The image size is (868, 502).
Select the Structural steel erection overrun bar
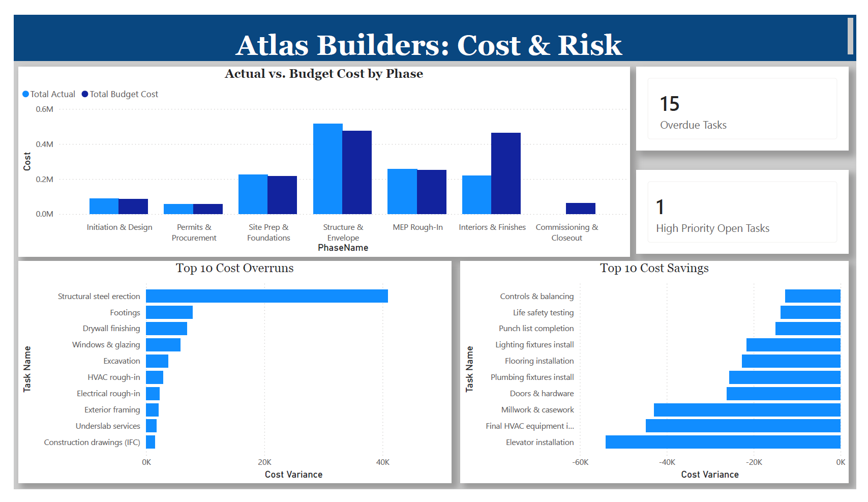click(267, 296)
